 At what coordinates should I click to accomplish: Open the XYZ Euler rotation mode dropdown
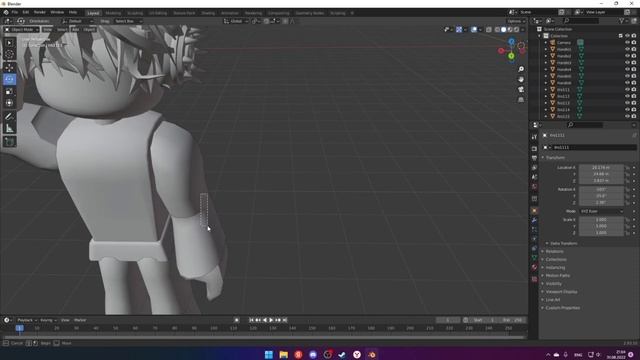pyautogui.click(x=602, y=211)
